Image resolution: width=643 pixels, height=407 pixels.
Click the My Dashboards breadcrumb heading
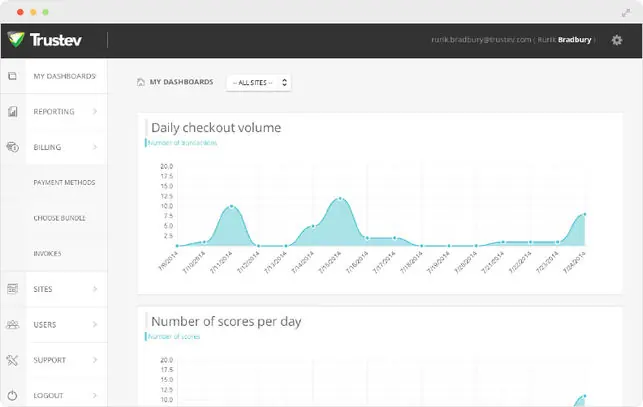(181, 82)
